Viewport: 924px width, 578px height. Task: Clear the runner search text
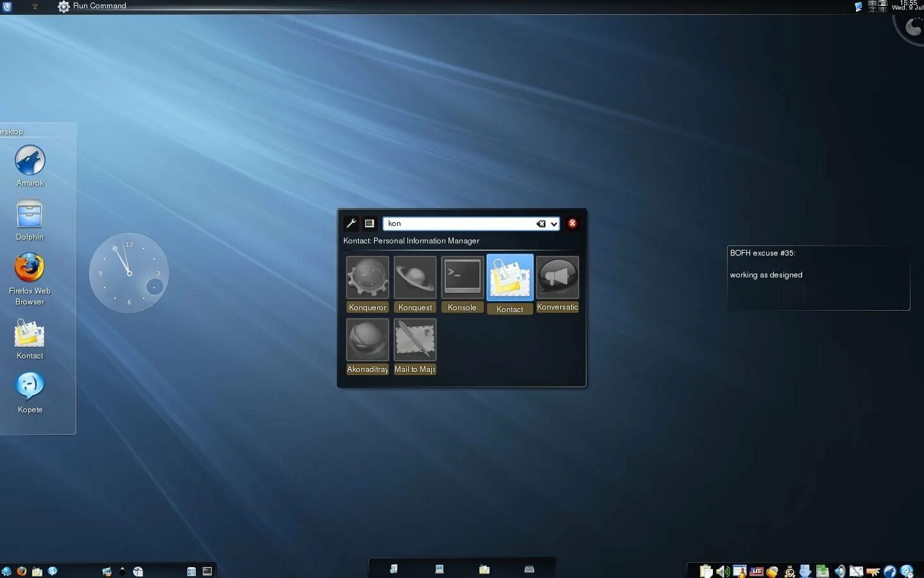tap(541, 223)
